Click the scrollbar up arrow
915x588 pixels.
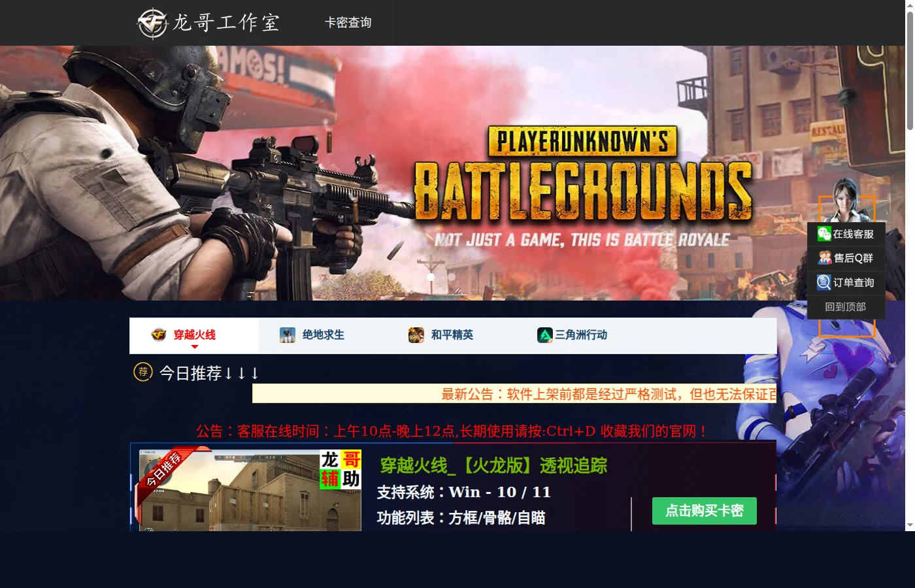point(910,5)
